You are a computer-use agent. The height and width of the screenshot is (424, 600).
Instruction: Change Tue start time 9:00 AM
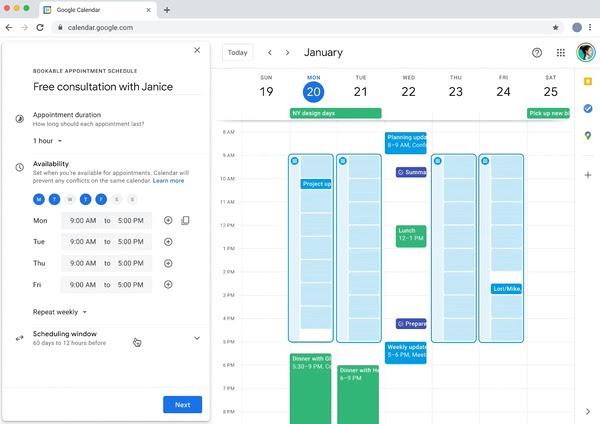click(x=83, y=242)
